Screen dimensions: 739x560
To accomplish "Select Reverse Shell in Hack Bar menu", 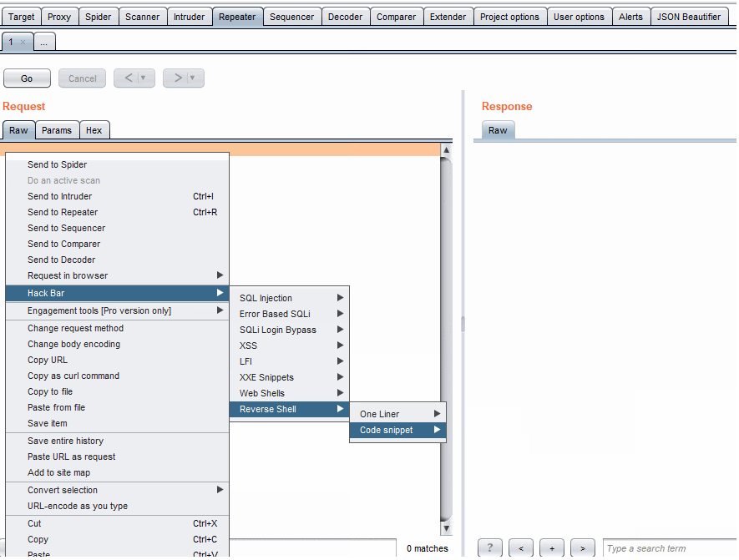I will pyautogui.click(x=290, y=409).
